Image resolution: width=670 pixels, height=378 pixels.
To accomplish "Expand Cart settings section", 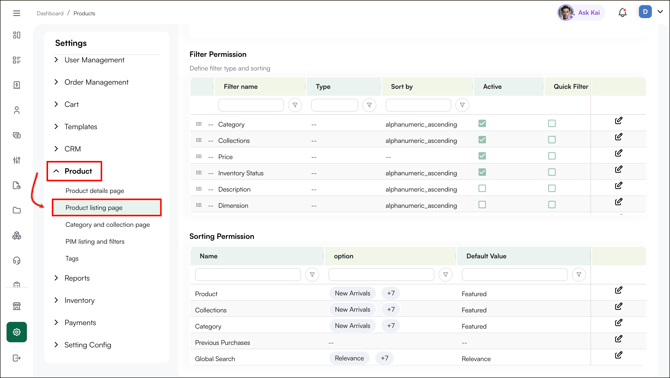I will 66,104.
